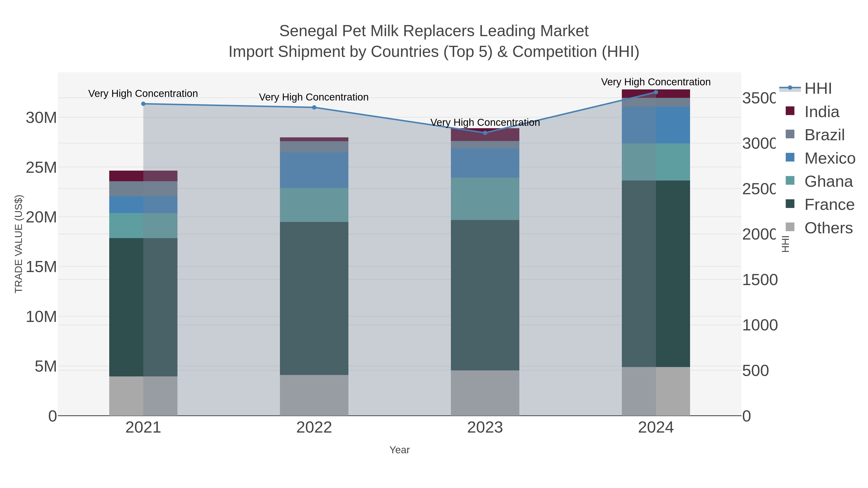Toggle the Others legend entry

[819, 228]
